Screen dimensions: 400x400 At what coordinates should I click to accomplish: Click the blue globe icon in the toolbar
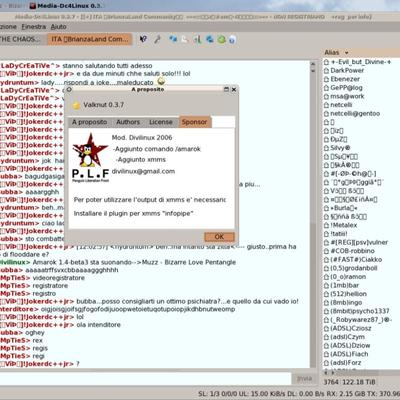(210, 39)
